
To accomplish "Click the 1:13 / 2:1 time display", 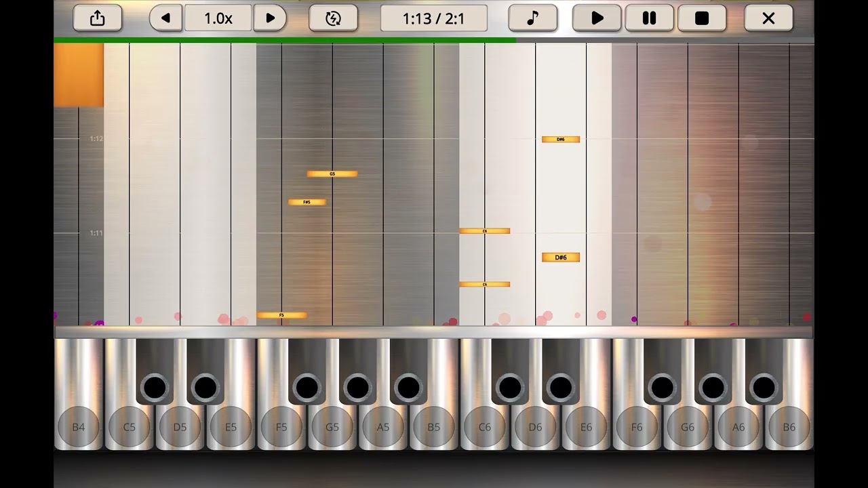I will [434, 18].
